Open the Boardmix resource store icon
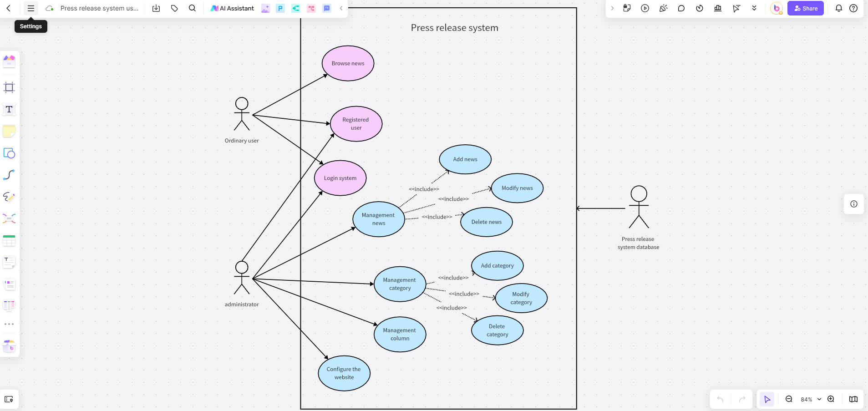The height and width of the screenshot is (411, 868). coord(9,346)
